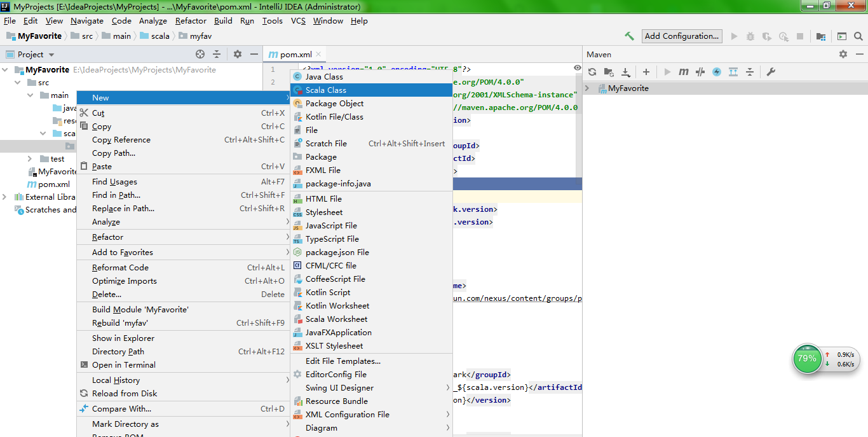This screenshot has width=868, height=437.
Task: Add Maven project with plus icon
Action: [646, 72]
